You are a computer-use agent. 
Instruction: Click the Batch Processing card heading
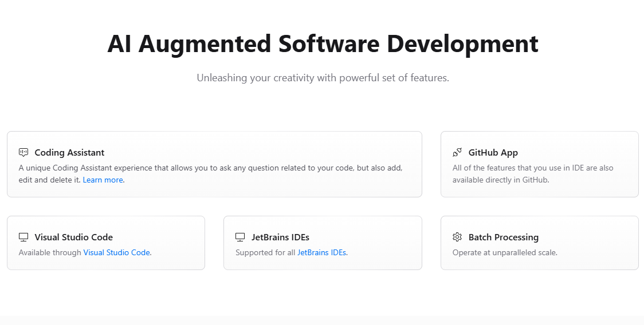[x=504, y=237]
